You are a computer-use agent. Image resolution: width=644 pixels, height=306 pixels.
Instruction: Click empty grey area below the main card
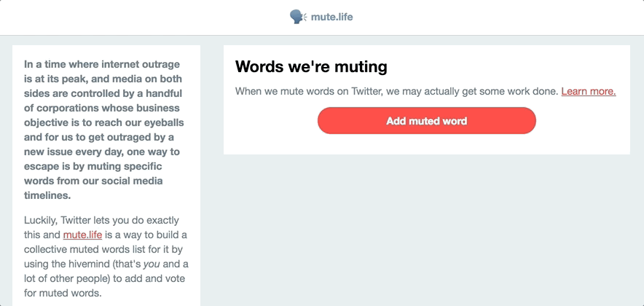point(426,226)
